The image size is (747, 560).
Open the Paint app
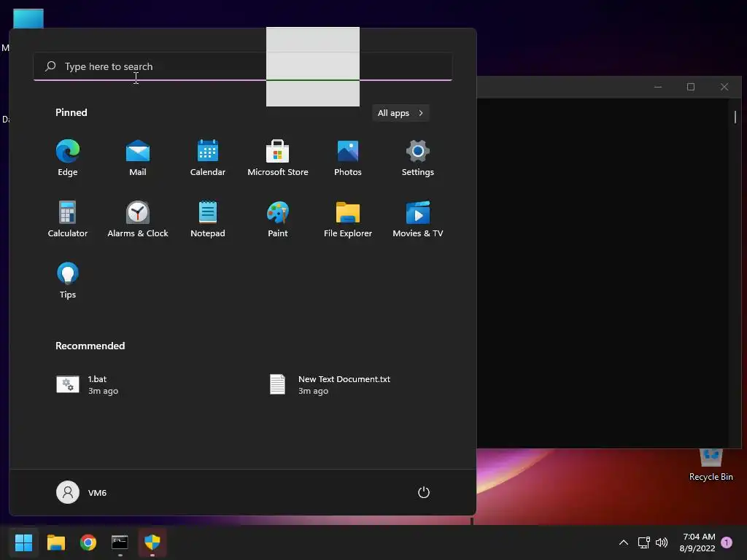278,219
